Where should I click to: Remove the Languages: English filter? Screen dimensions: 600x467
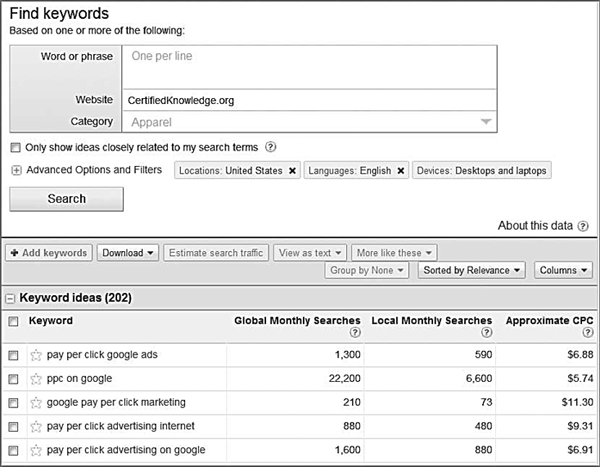click(x=401, y=171)
